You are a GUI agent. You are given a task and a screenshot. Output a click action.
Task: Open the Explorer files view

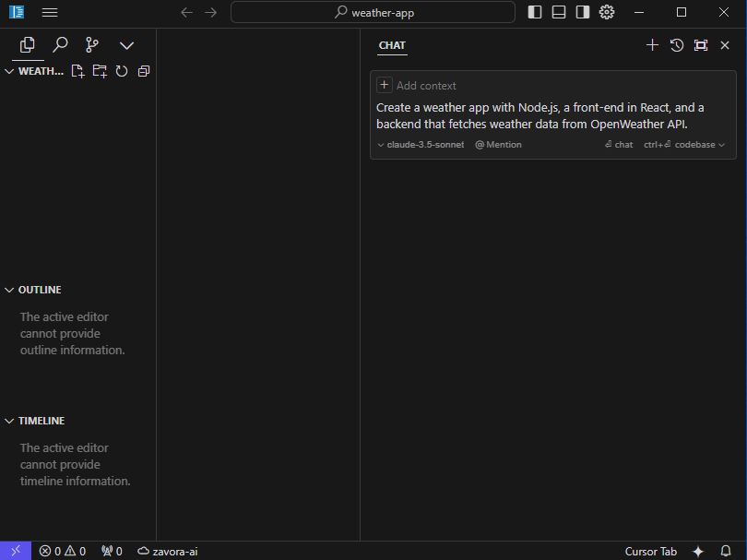(28, 45)
